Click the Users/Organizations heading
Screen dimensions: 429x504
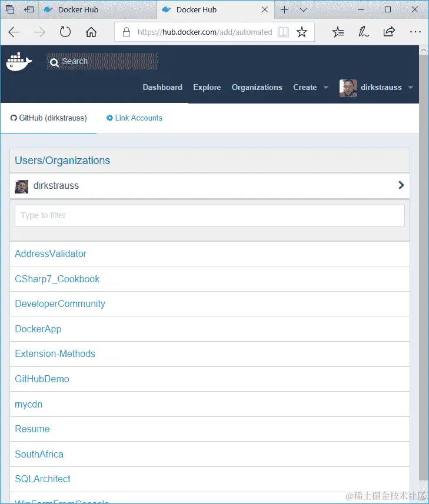62,161
